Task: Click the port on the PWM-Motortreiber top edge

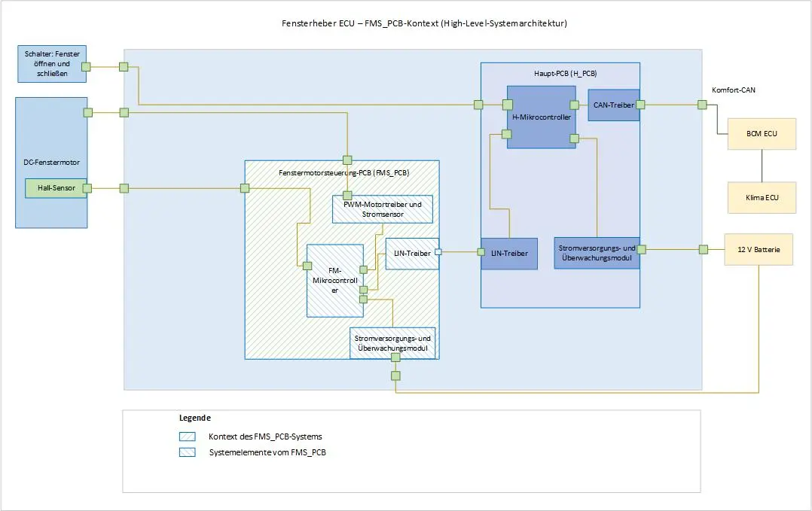Action: pyautogui.click(x=347, y=196)
